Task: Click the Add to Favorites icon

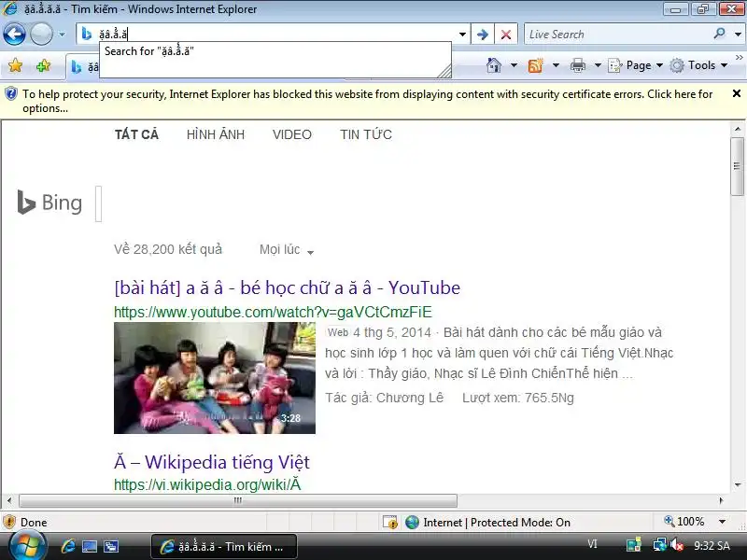Action: click(x=43, y=65)
